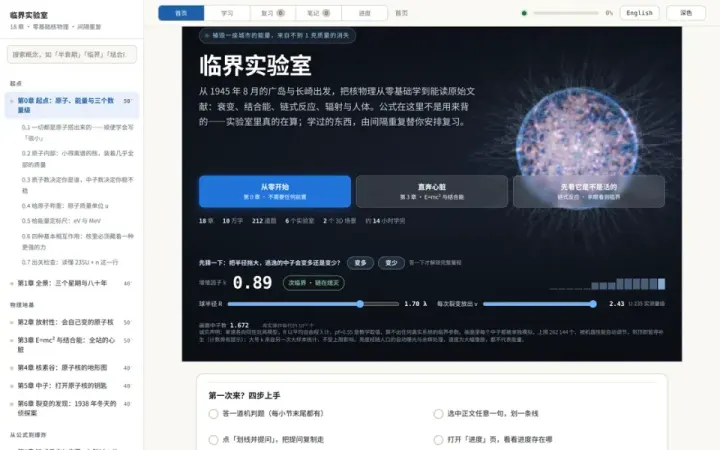This screenshot has width=720, height=450.
Task: Collapse 第0章 起点 chapter in sidebar
Action: coord(72,105)
